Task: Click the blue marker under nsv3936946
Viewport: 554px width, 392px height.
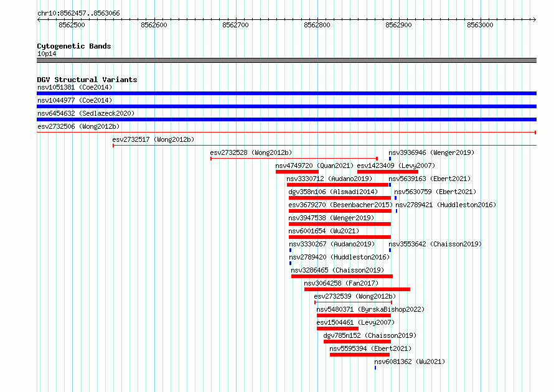Action: tap(390, 159)
